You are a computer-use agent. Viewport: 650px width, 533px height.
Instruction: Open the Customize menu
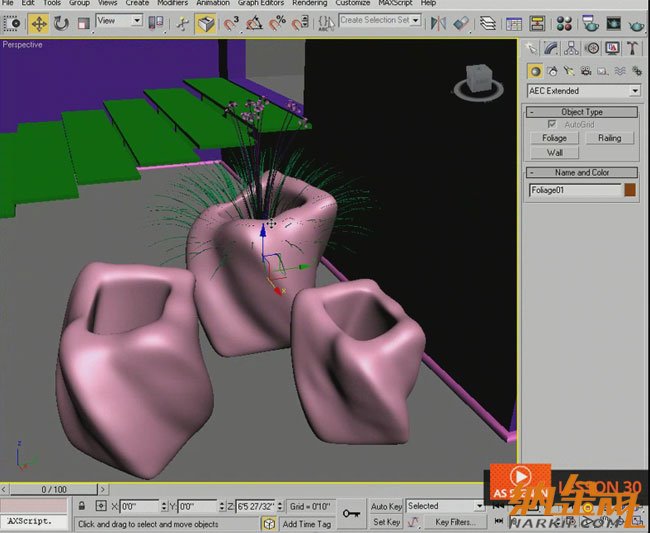(x=352, y=3)
